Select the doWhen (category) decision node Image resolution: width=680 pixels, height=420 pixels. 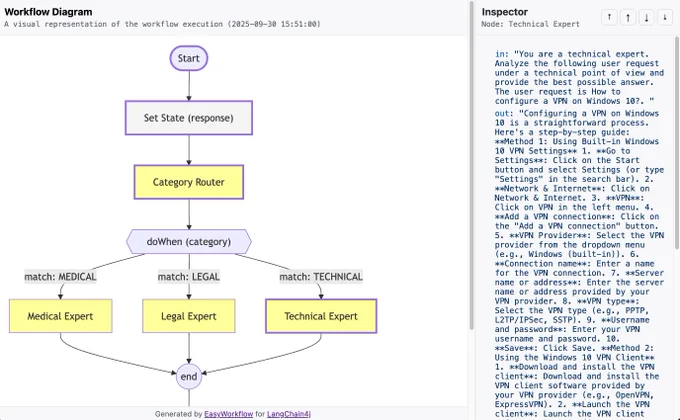(x=189, y=241)
